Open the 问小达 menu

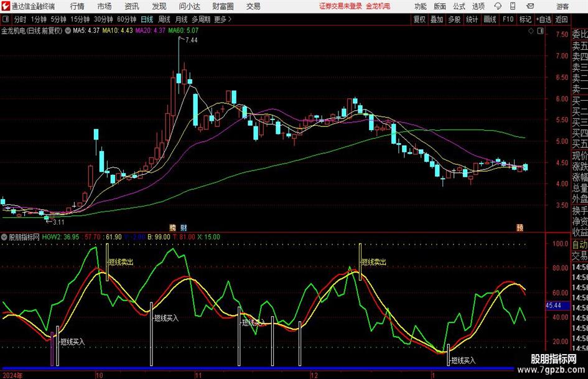click(x=189, y=6)
